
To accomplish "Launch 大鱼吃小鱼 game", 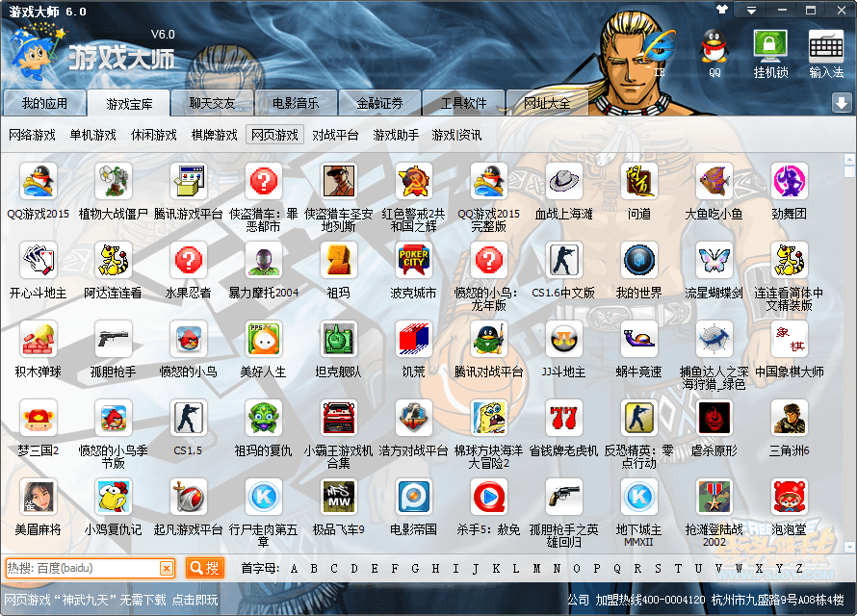I will coord(714,181).
